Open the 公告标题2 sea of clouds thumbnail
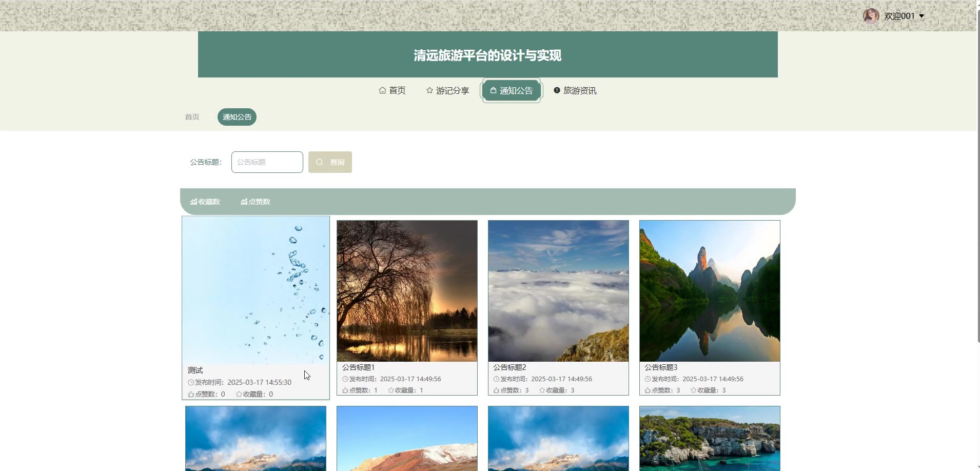This screenshot has height=471, width=980. (x=558, y=291)
